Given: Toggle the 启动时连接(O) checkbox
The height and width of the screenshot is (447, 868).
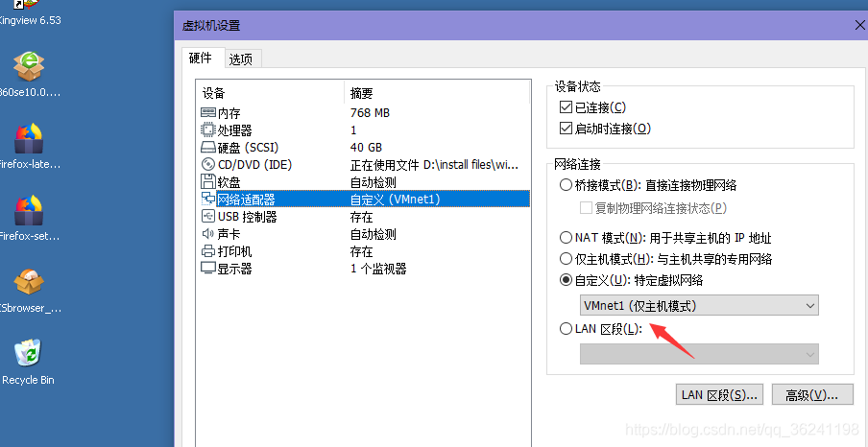Looking at the screenshot, I should tap(566, 129).
